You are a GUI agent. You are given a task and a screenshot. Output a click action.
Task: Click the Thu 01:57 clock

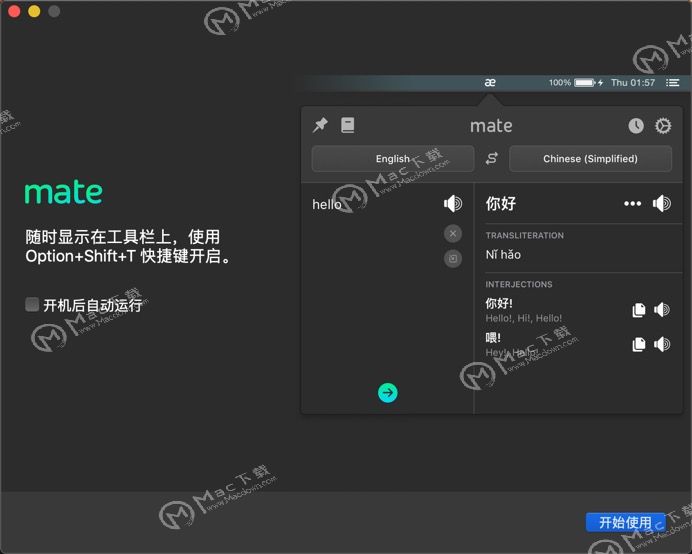click(633, 83)
